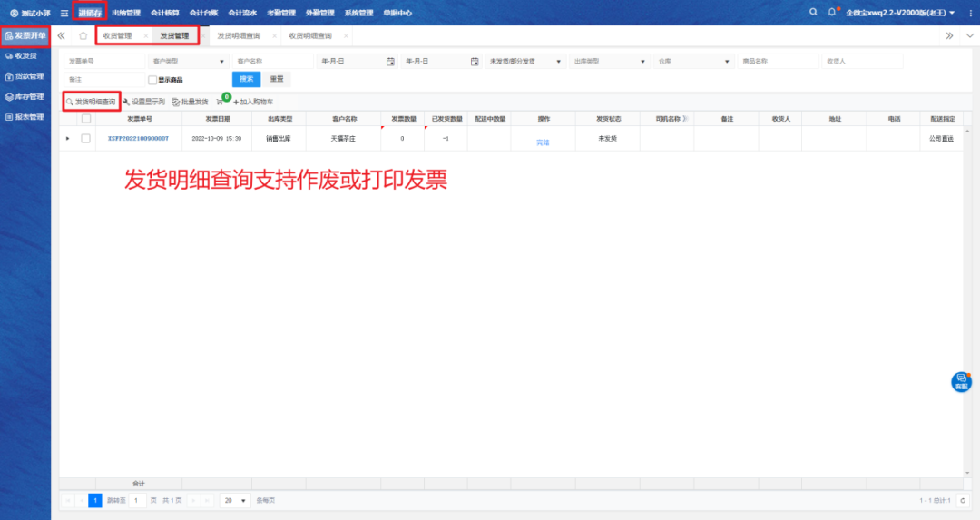The width and height of the screenshot is (980, 520).
Task: Open the shopping cart icon with badge
Action: (220, 102)
